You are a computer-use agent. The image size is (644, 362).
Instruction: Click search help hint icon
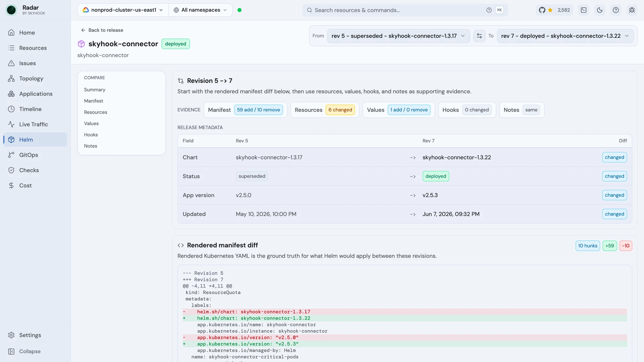point(489,10)
